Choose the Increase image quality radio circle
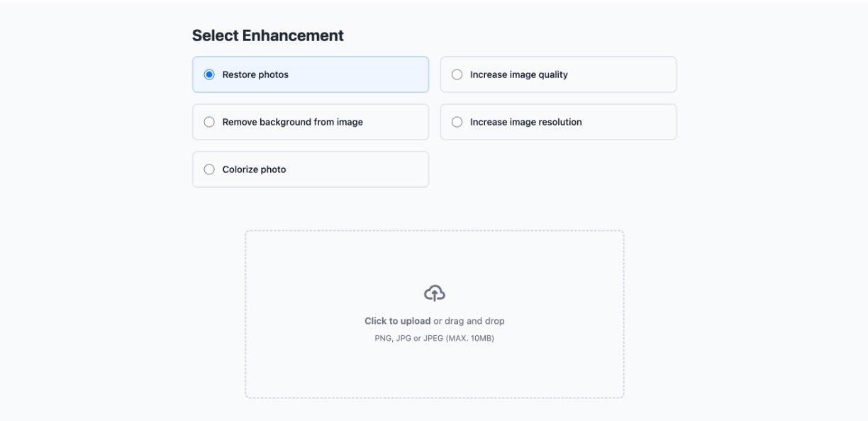The width and height of the screenshot is (868, 421). tap(457, 74)
